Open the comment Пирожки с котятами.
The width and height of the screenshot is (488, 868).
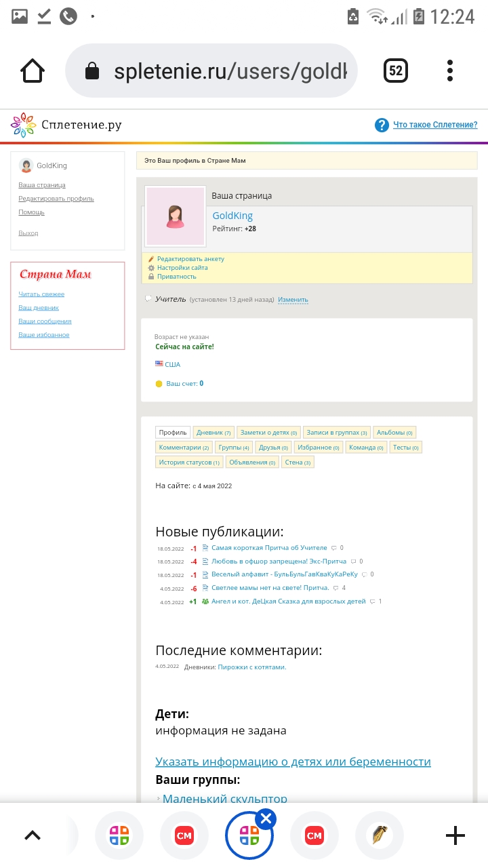coord(252,667)
